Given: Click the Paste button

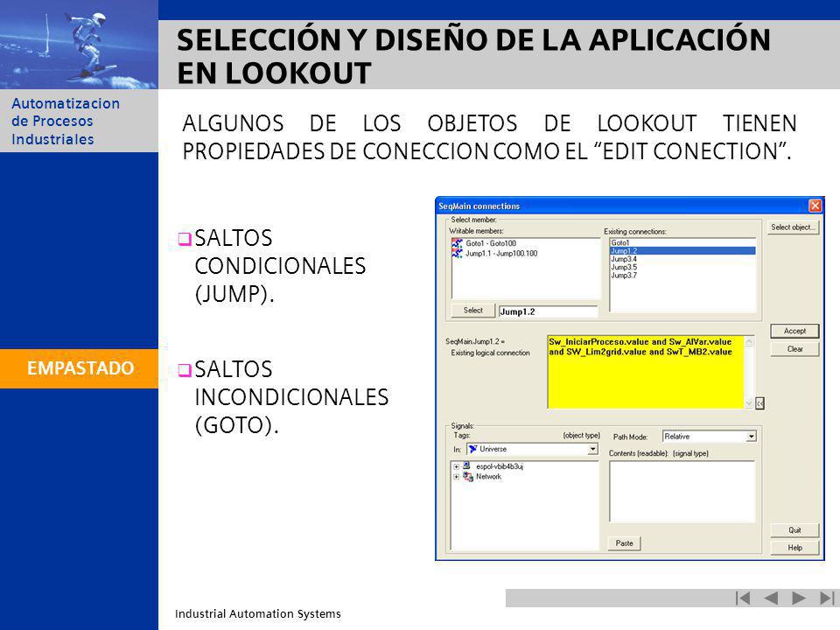Looking at the screenshot, I should point(624,543).
